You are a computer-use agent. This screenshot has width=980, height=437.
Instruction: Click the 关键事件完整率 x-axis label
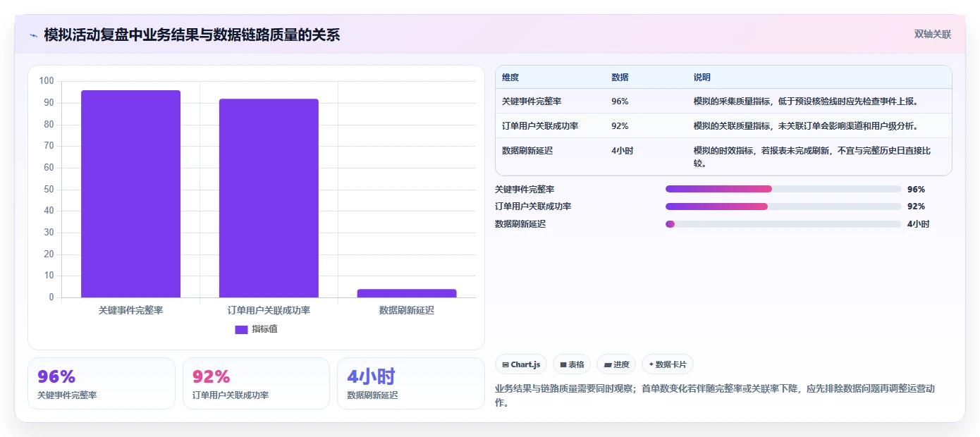130,310
